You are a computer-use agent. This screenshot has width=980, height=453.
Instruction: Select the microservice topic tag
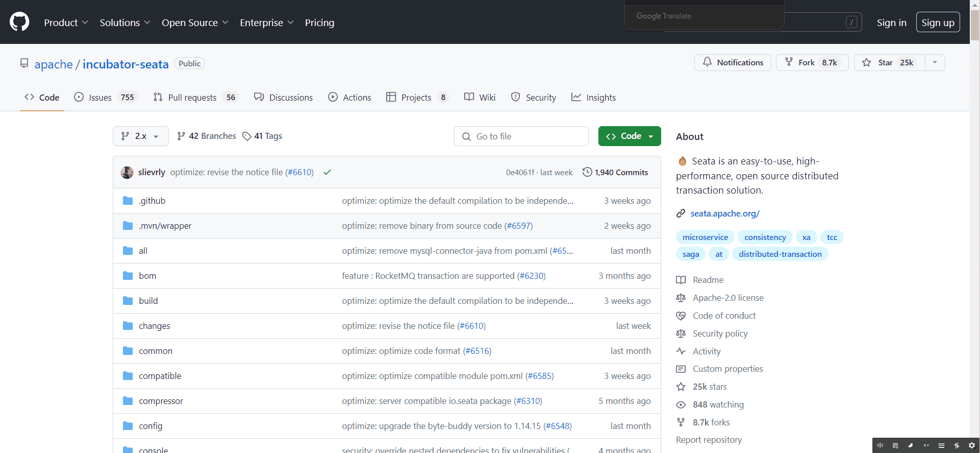click(705, 237)
